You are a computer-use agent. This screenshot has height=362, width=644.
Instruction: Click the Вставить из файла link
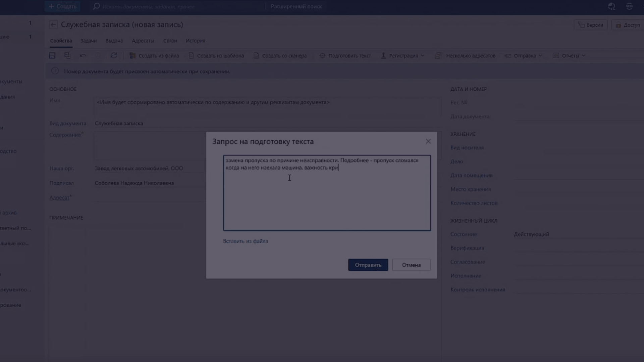[x=246, y=241]
